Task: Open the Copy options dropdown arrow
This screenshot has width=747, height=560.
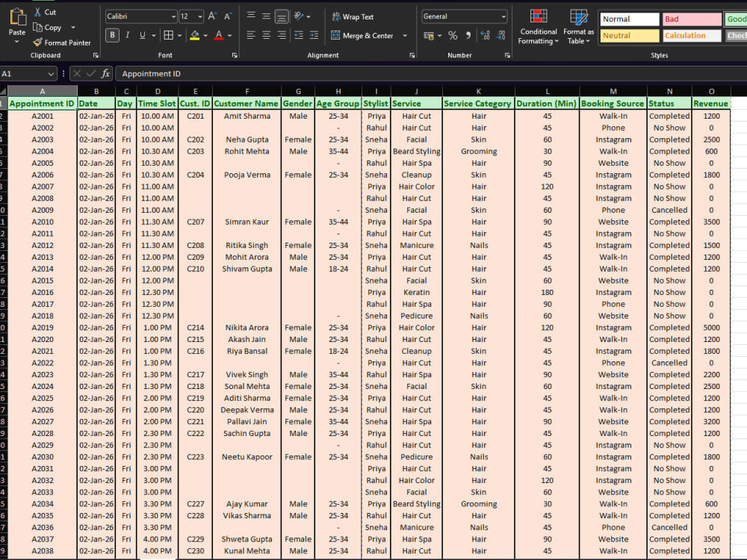Action: [x=73, y=27]
